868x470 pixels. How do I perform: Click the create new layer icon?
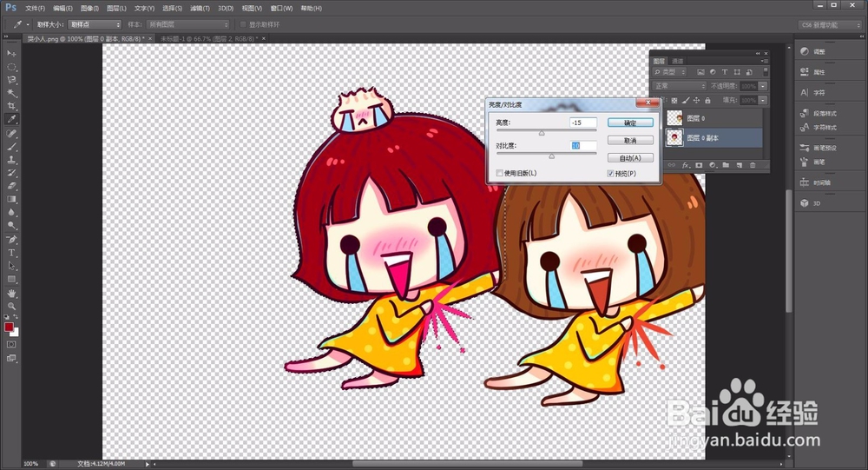[x=739, y=165]
